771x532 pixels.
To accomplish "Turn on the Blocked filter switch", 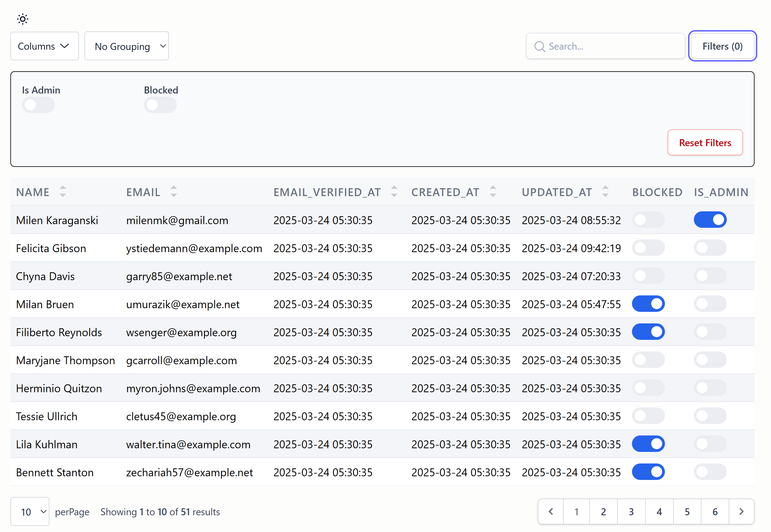I will [x=160, y=105].
